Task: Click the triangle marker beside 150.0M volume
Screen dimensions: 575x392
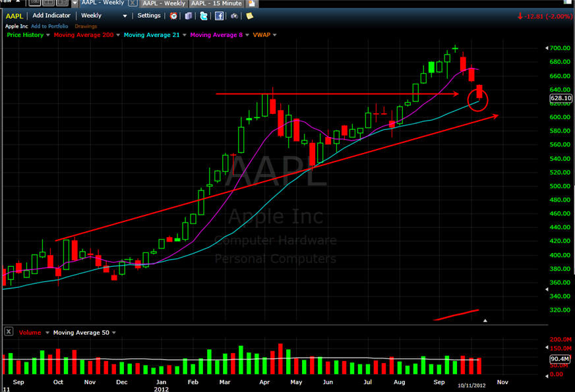Action: click(x=547, y=347)
